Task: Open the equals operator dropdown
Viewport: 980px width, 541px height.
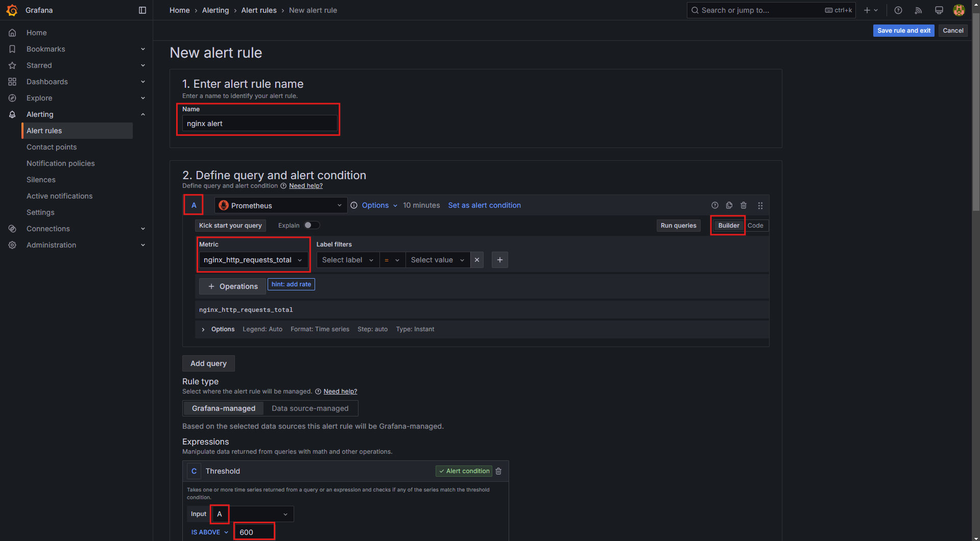Action: 392,260
